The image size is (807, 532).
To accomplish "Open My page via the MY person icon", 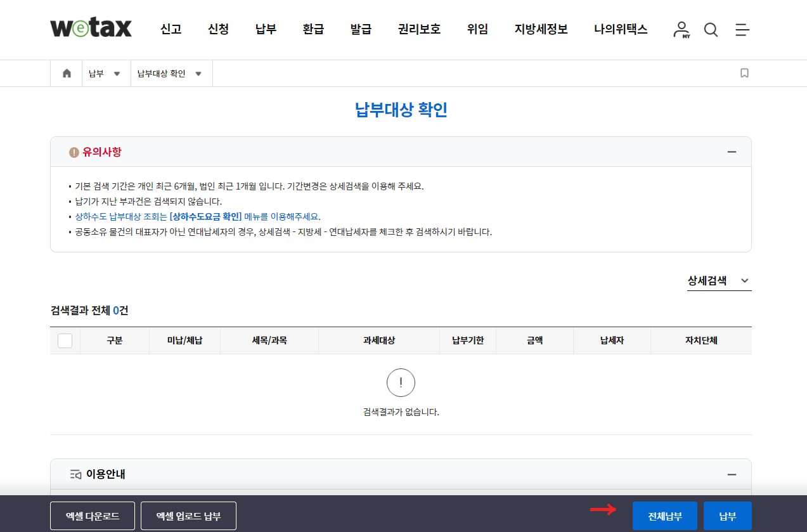I will tap(680, 29).
